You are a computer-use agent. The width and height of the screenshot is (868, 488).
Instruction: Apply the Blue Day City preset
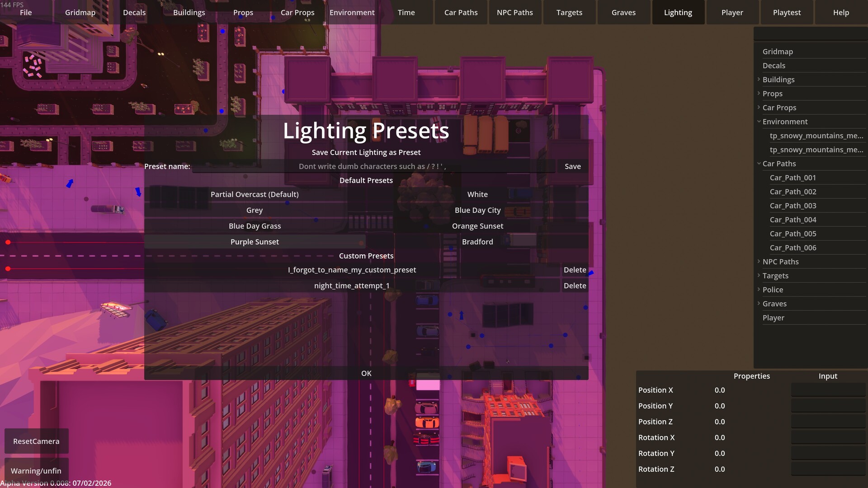coord(477,210)
